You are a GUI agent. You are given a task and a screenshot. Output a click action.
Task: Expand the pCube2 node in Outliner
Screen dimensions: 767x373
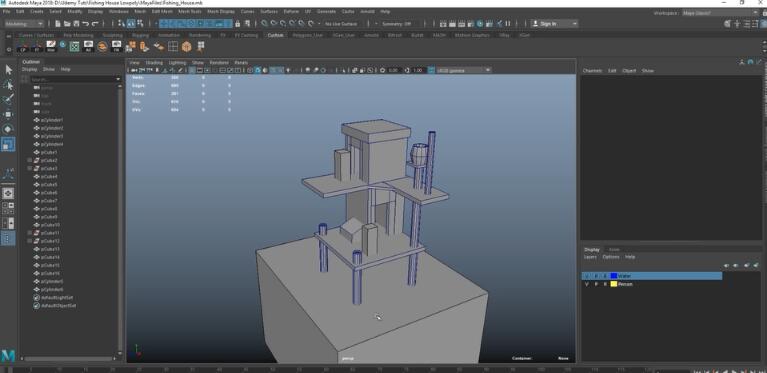point(30,160)
